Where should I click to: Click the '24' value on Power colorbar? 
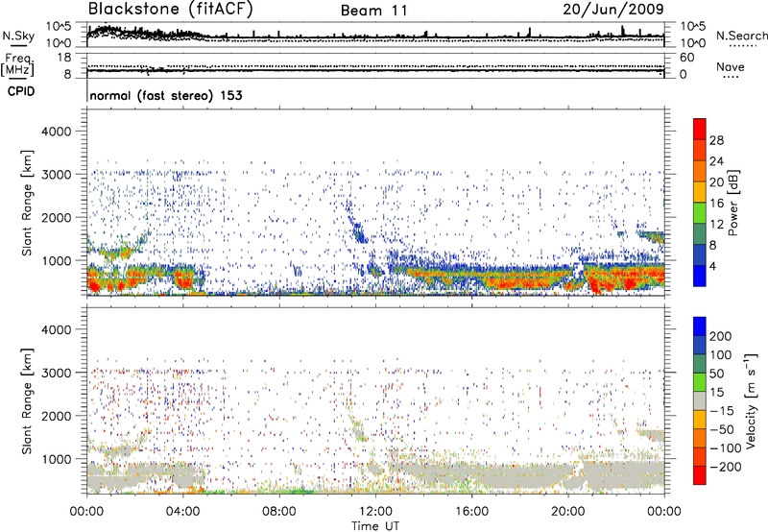(x=716, y=161)
